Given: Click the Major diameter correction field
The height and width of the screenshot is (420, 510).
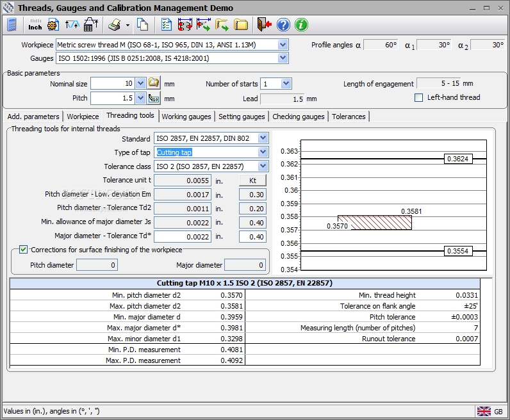Looking at the screenshot, I should [x=245, y=265].
